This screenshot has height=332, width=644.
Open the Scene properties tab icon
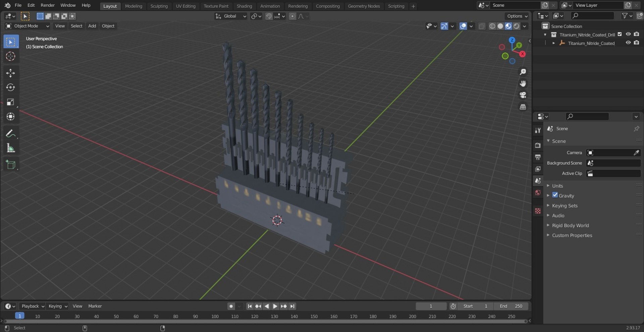[x=538, y=181]
